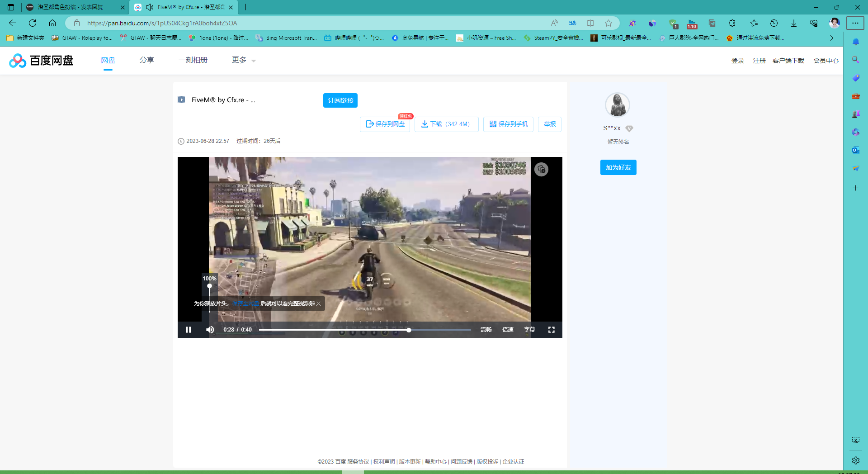Open the browser home page icon
The height and width of the screenshot is (474, 868).
point(52,23)
